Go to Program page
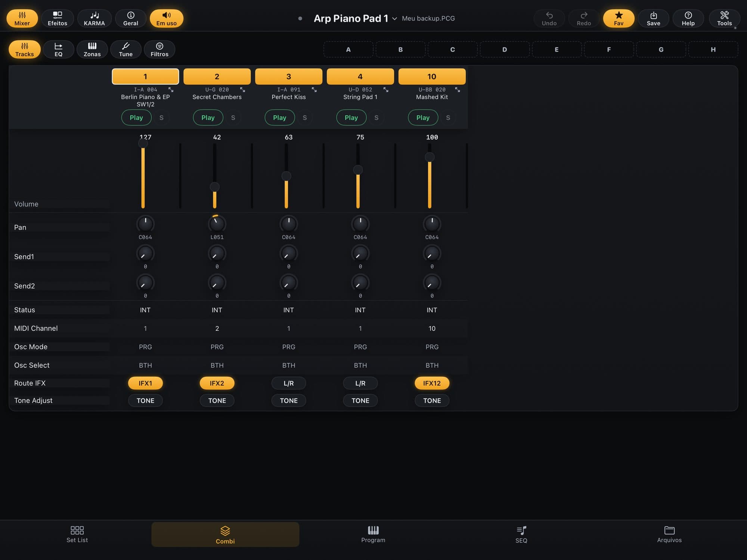The image size is (747, 560). pyautogui.click(x=373, y=534)
